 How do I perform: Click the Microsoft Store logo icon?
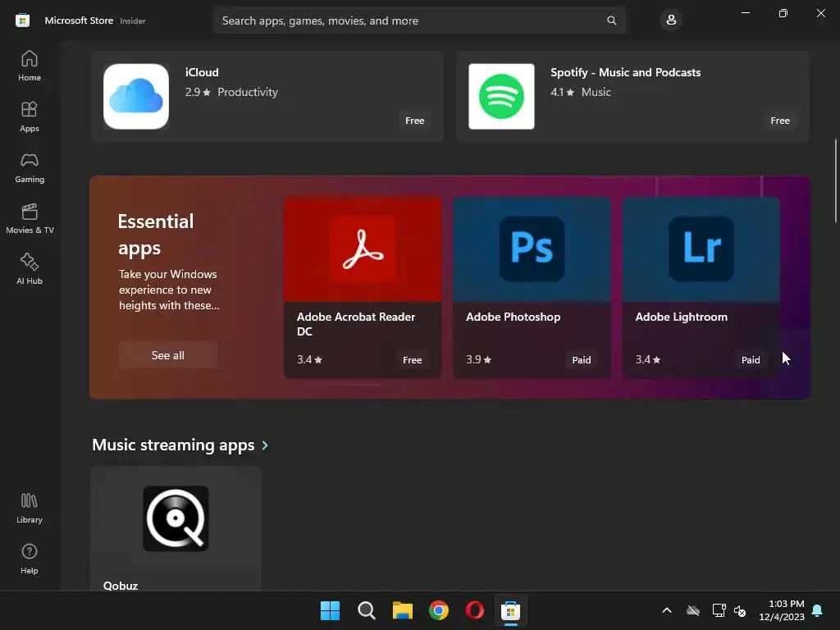click(x=22, y=21)
